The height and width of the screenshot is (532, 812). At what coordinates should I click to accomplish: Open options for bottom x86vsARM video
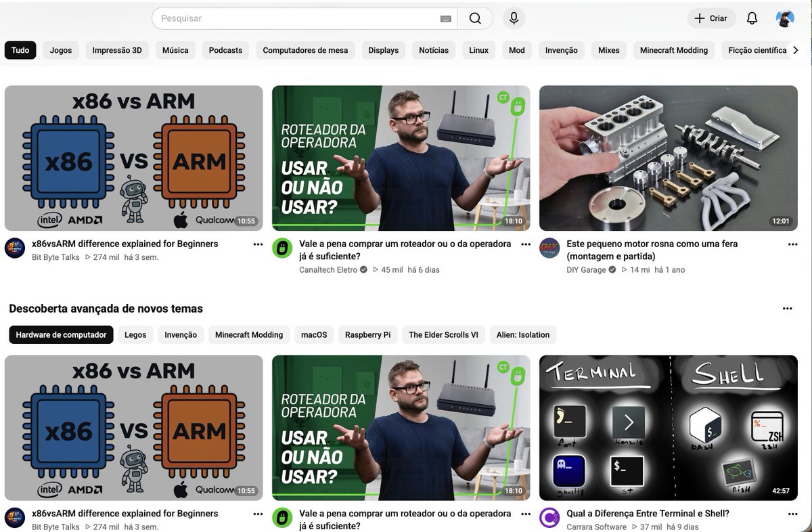pos(258,514)
